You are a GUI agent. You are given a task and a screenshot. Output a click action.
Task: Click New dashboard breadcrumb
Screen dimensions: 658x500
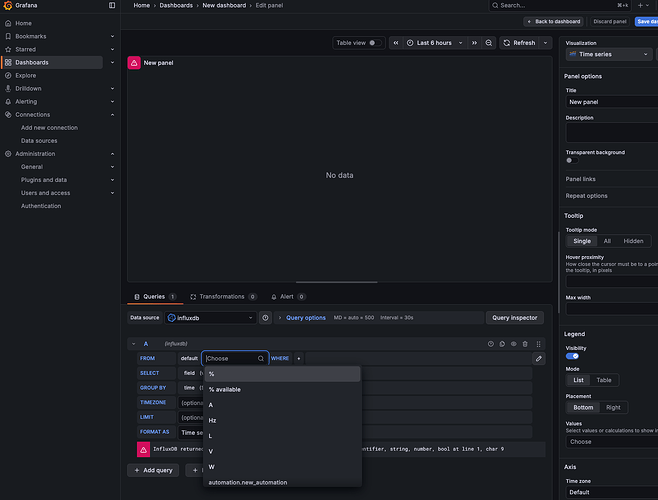224,5
